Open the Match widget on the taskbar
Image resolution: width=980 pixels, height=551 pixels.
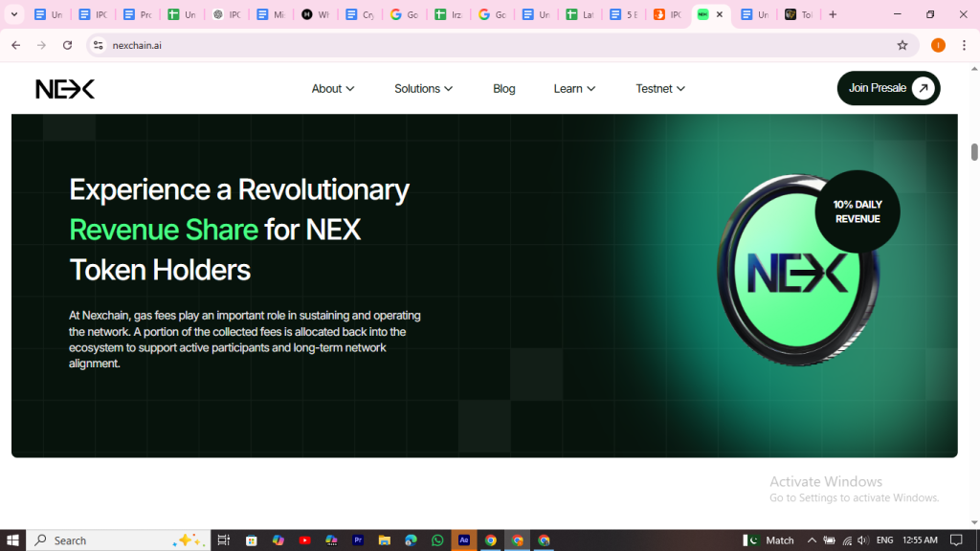click(x=769, y=540)
